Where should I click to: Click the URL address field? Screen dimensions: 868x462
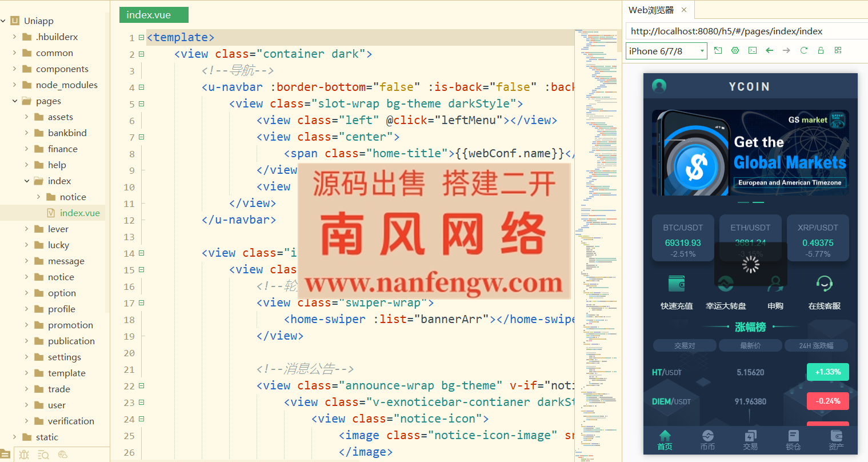coord(743,31)
